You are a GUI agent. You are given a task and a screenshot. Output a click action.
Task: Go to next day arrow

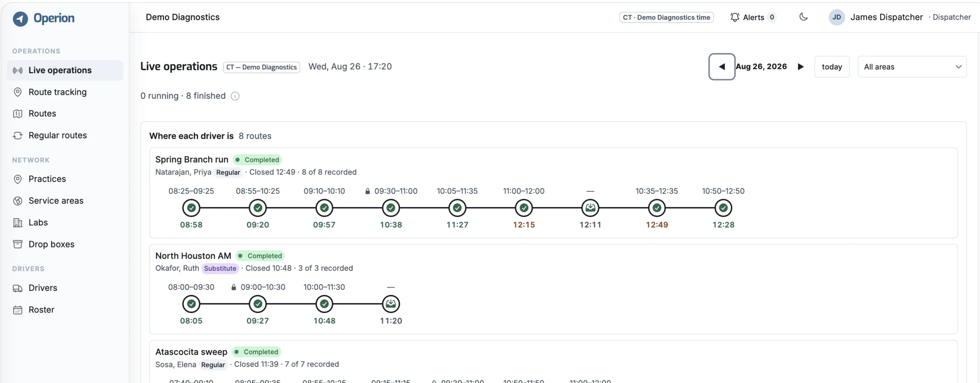[800, 67]
